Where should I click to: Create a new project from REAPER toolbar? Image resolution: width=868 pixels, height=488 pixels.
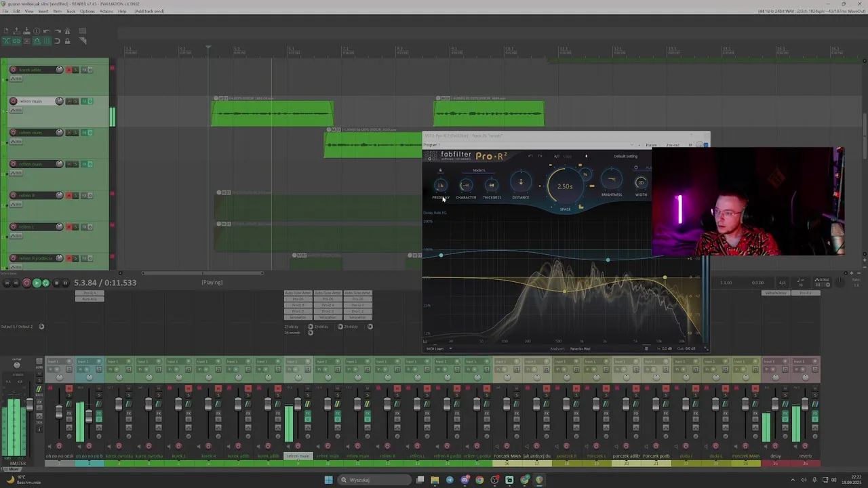click(6, 30)
